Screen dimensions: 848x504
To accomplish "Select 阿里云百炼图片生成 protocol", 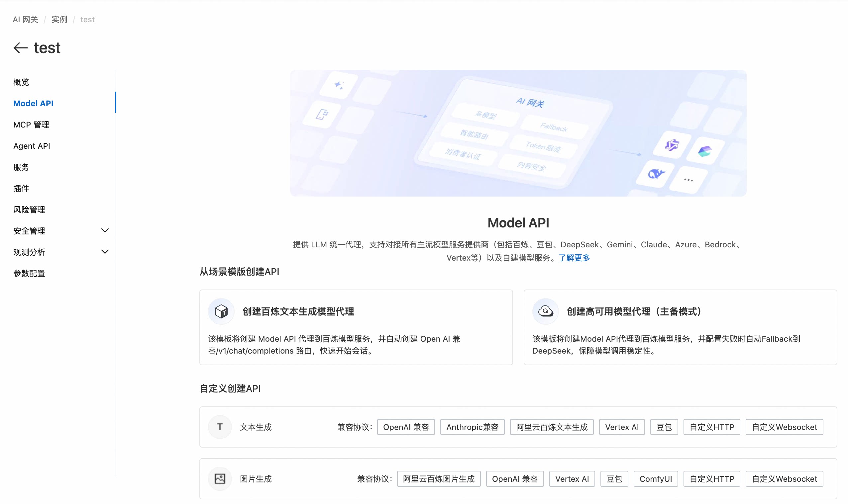I will coord(438,479).
